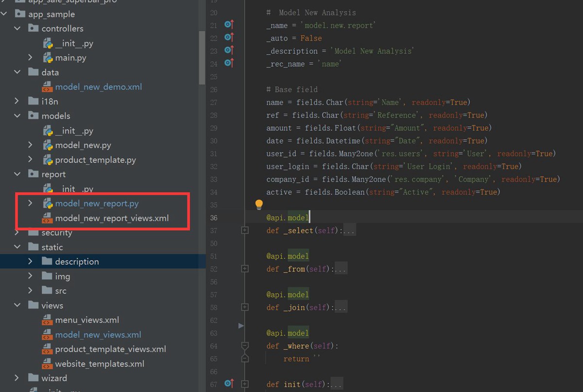Click the project tree vertical scrollbar
Viewport: 583px width, 392px height.
[x=202, y=58]
